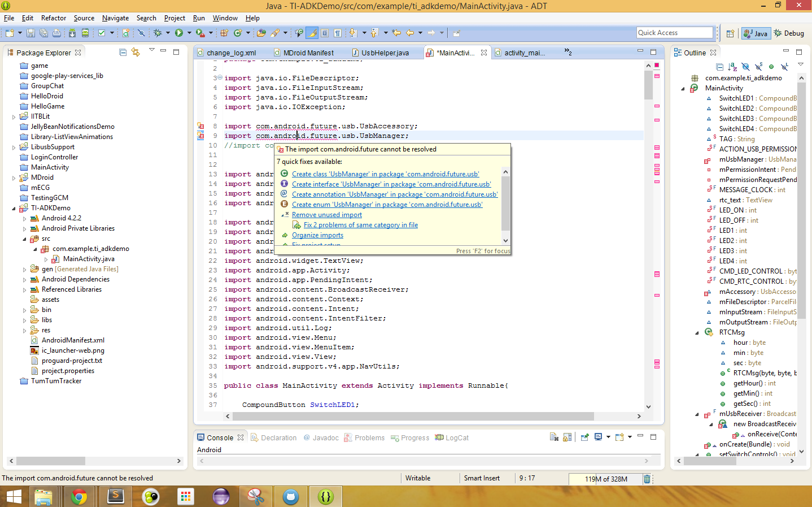Toggle Mark Occurrences highlighter icon
This screenshot has width=812, height=507.
pos(312,33)
